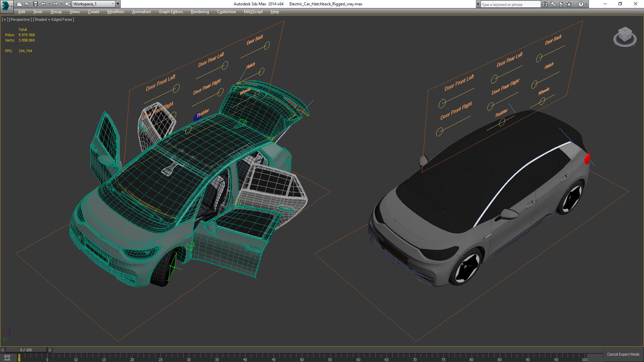The width and height of the screenshot is (644, 362).
Task: Click the Polys count 5 970 368
Action: click(x=26, y=35)
